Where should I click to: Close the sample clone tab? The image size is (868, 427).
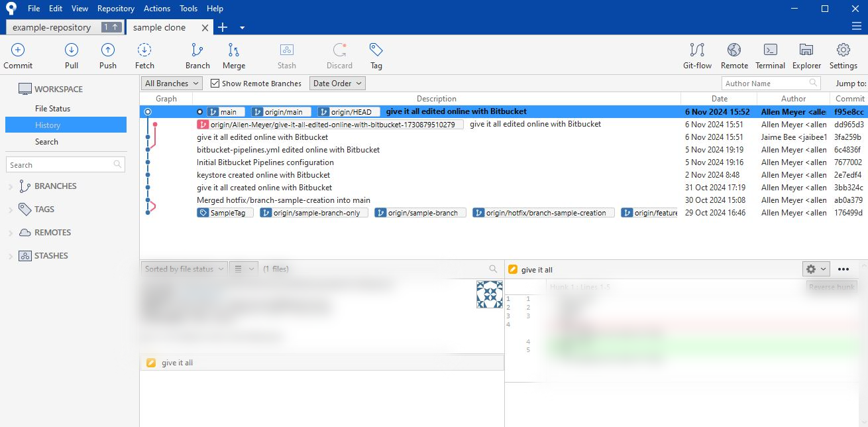(x=205, y=28)
